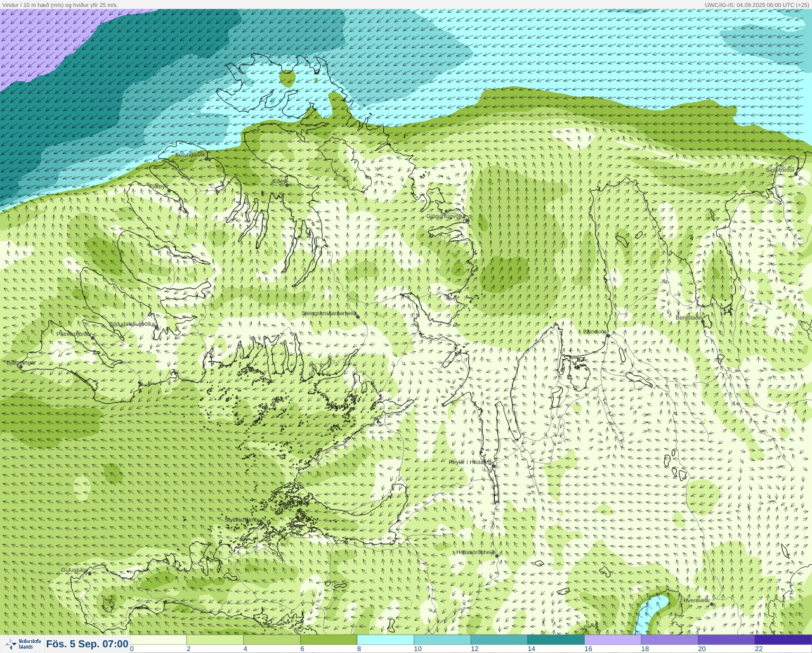Click legend value '16'
812x653 pixels.
click(x=588, y=649)
